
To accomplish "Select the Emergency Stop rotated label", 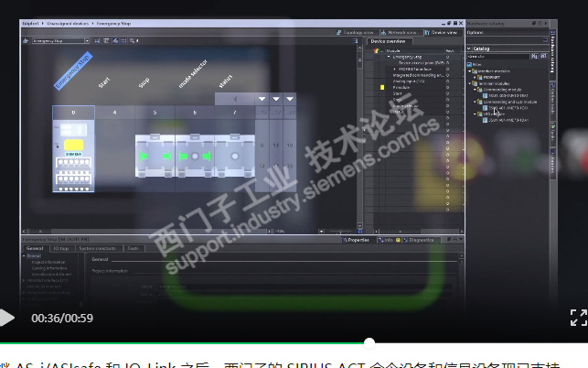I will point(73,70).
